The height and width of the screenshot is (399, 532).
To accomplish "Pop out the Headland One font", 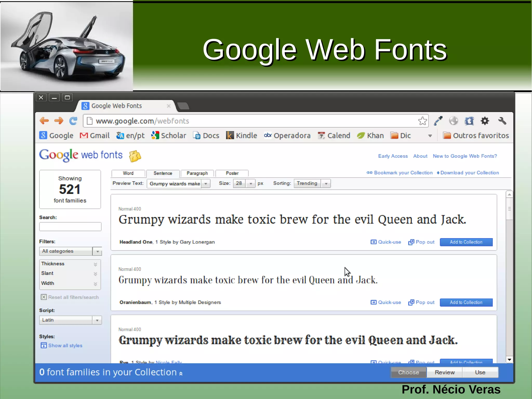I will (x=421, y=242).
